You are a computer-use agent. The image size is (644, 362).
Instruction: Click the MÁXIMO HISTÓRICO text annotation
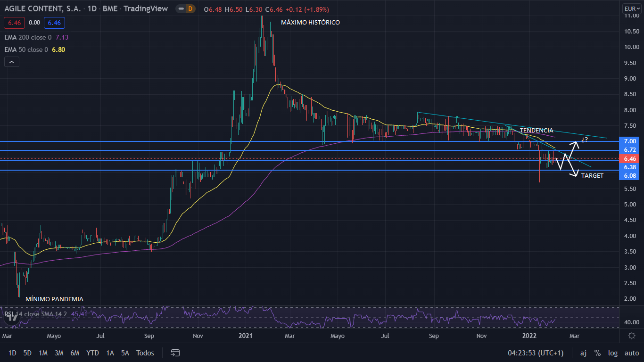310,22
